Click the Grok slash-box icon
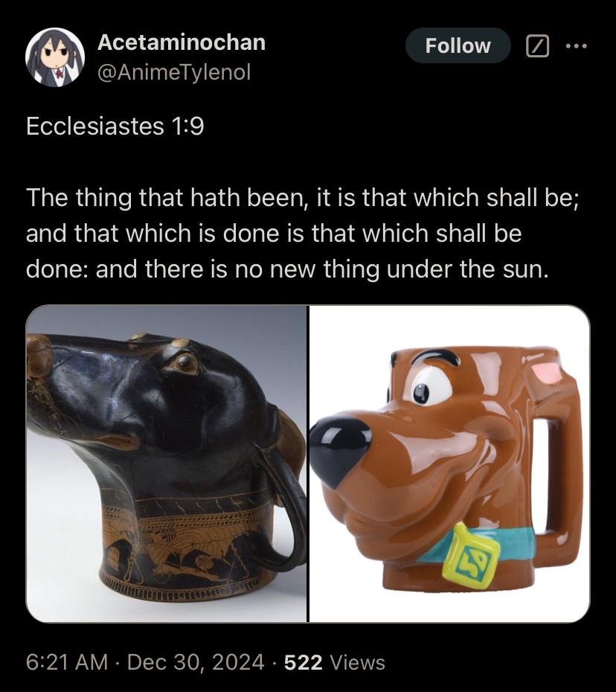This screenshot has width=616, height=692. (x=537, y=46)
